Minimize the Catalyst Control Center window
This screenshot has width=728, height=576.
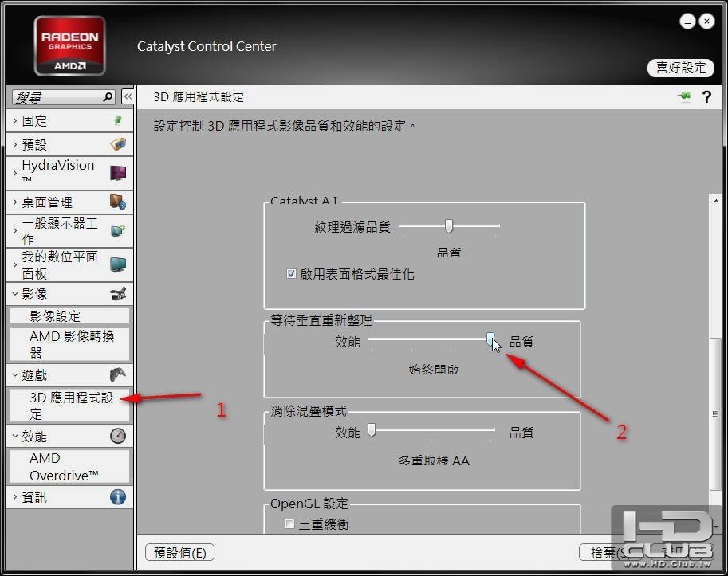(687, 22)
